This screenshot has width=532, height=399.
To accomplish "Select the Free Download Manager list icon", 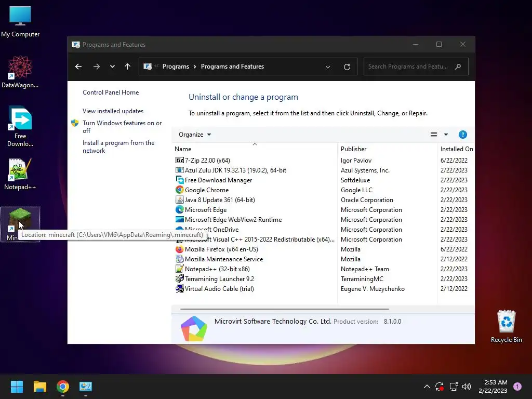I will [x=179, y=180].
